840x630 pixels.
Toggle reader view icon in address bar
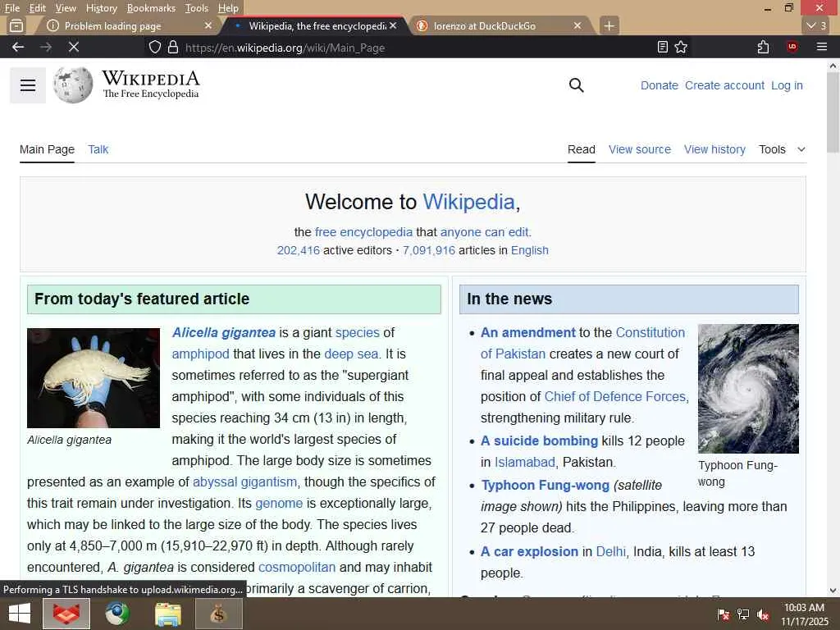(663, 47)
